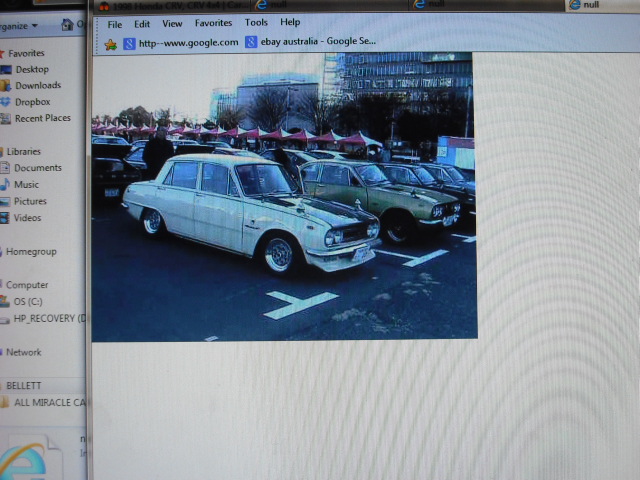This screenshot has height=480, width=640.
Task: Open the Organize dropdown in Explorer
Action: [18, 24]
